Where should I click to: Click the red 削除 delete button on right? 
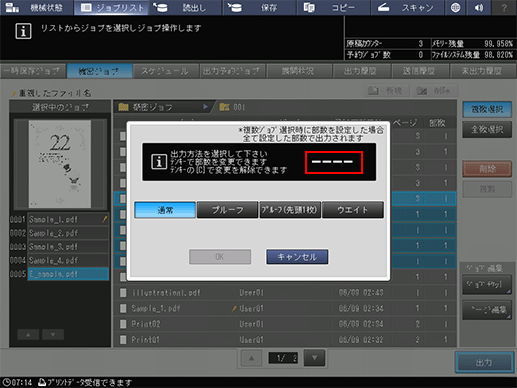coord(487,169)
